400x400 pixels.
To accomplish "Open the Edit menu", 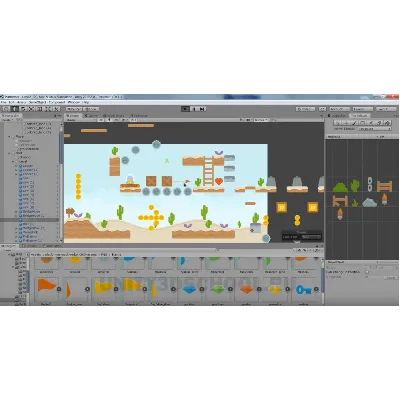I will 11,102.
